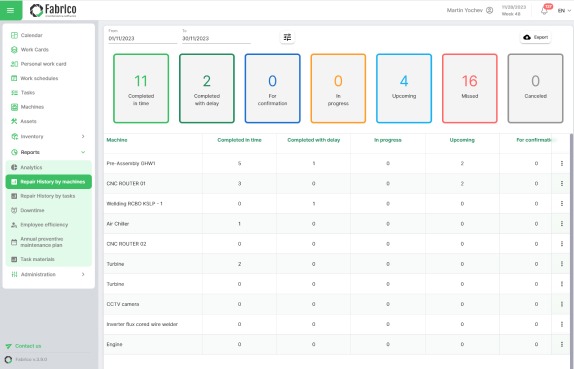Open Task materials report
The height and width of the screenshot is (369, 574).
click(48, 259)
